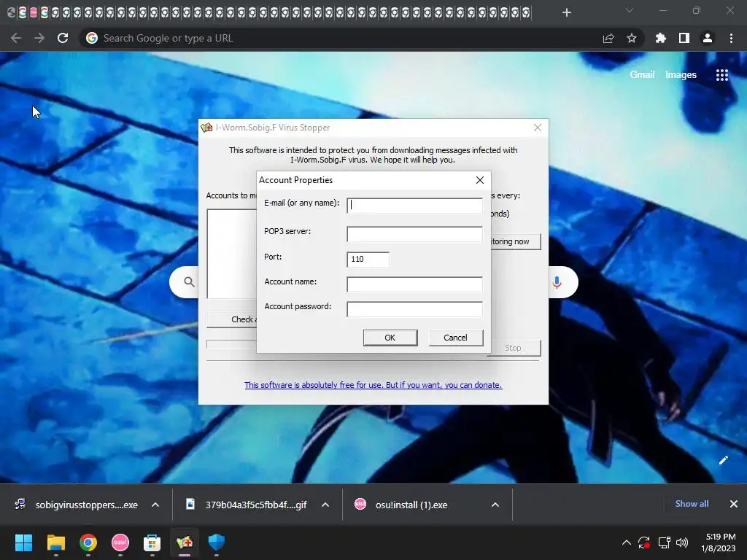The width and height of the screenshot is (747, 560).
Task: Click Show all downloads
Action: [692, 504]
